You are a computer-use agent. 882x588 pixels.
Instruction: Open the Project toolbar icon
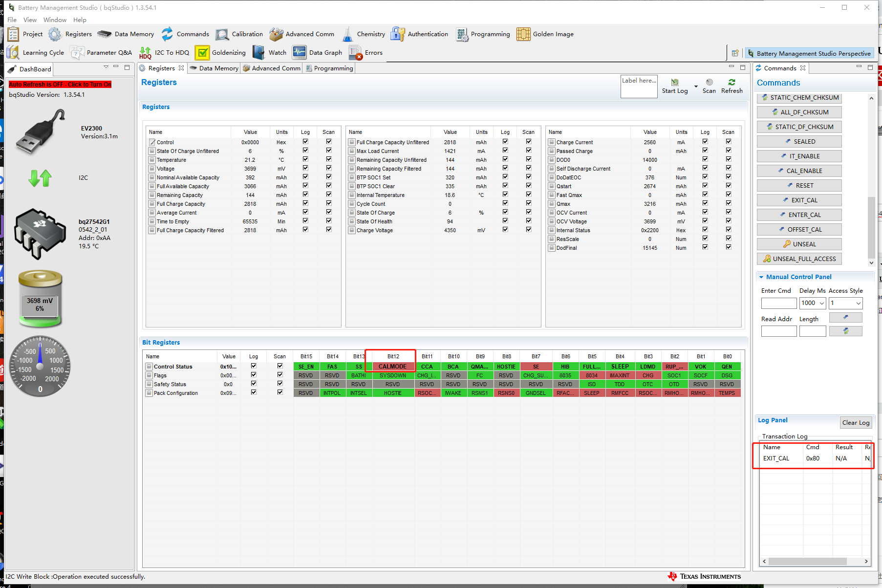(14, 34)
